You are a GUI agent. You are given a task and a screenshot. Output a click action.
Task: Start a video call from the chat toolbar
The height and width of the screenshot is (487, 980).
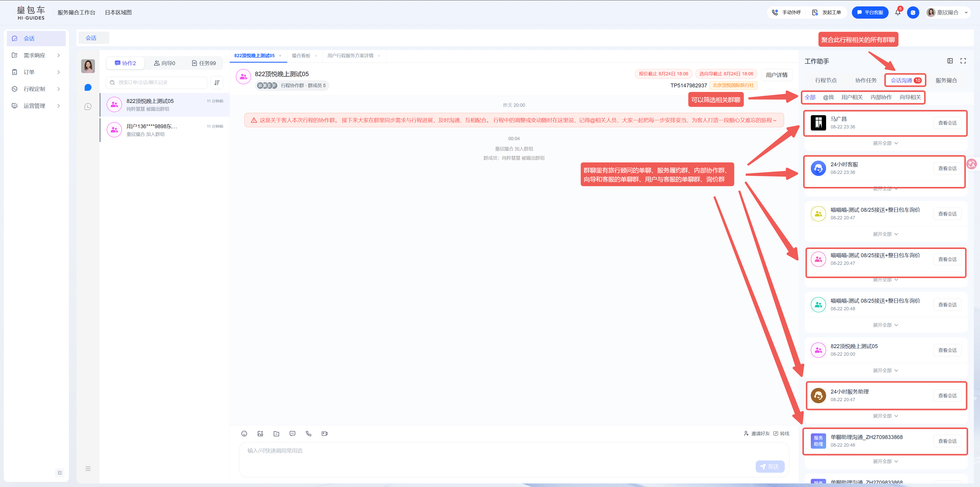click(325, 434)
